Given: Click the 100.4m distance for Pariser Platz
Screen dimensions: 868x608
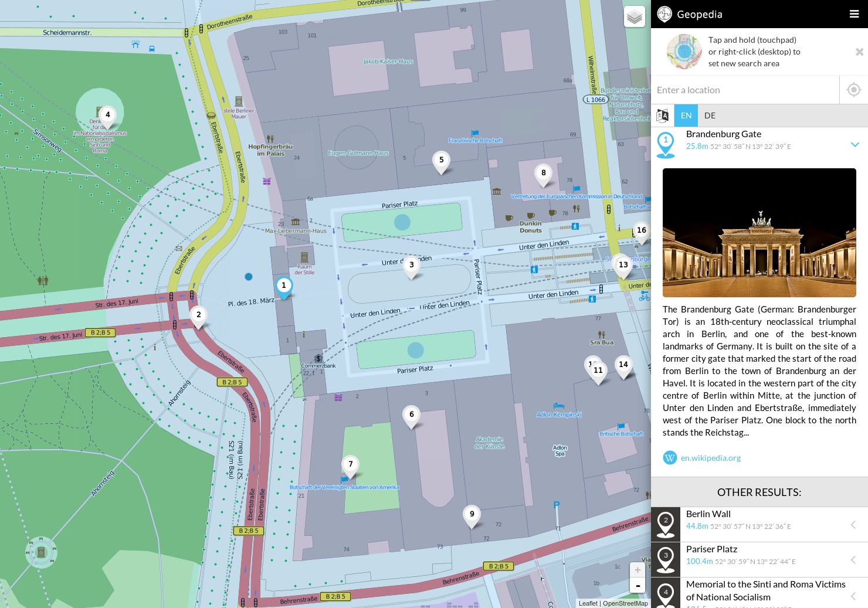Looking at the screenshot, I should (700, 561).
